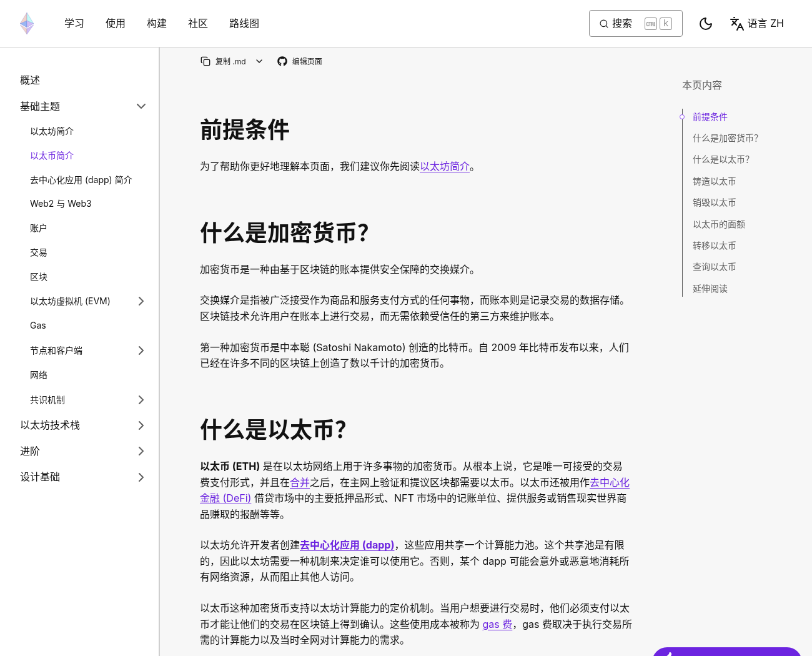Open the 构建 menu
This screenshot has width=812, height=656.
click(x=157, y=24)
